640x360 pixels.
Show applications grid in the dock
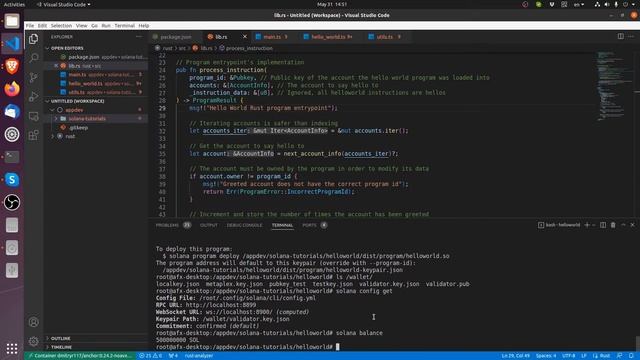coord(12,348)
